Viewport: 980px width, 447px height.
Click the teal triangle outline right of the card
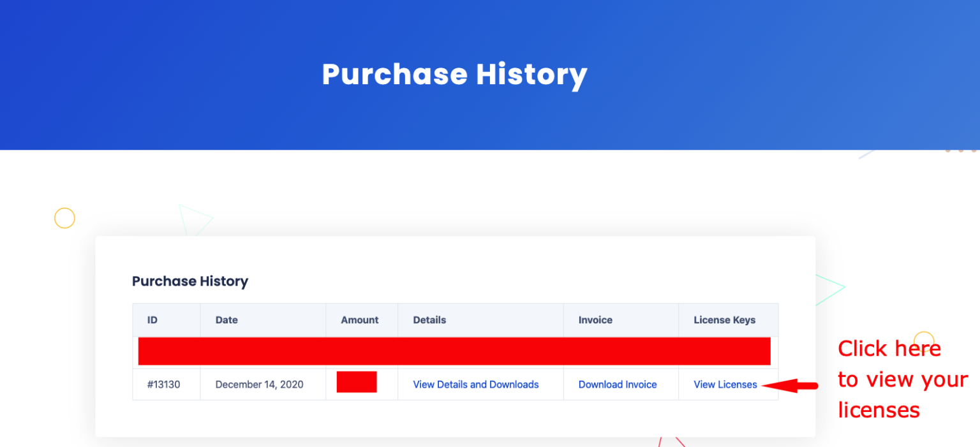point(828,288)
